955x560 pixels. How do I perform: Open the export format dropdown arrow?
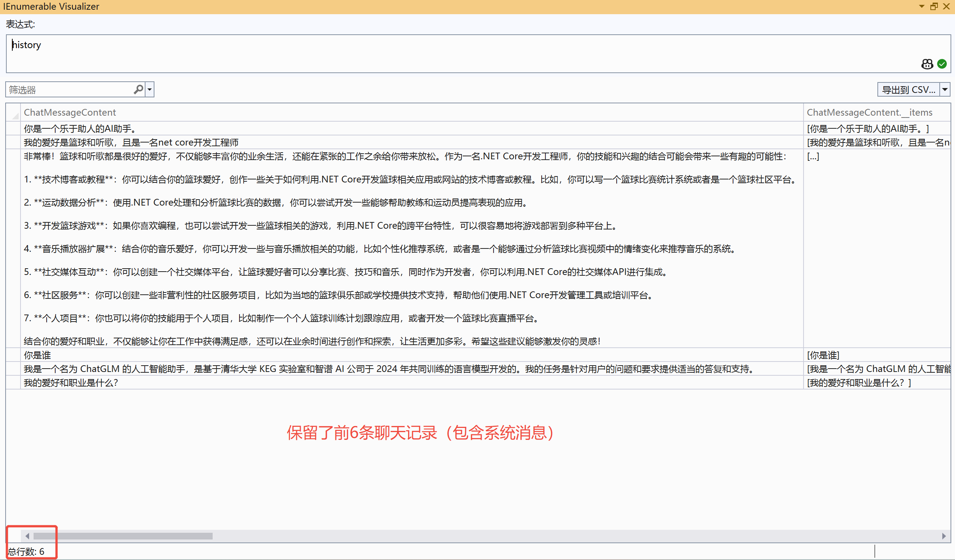[x=945, y=90]
